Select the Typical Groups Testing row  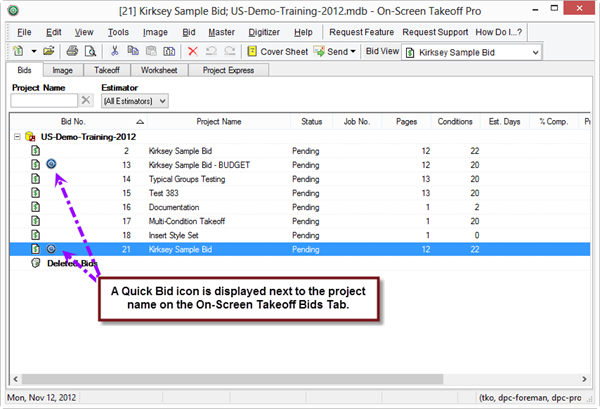pyautogui.click(x=300, y=179)
